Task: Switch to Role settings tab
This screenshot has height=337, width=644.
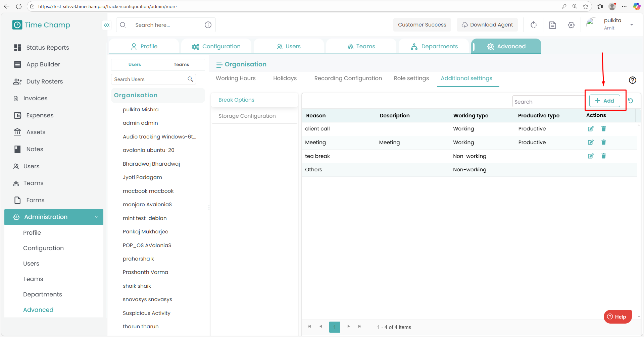Action: click(x=411, y=78)
